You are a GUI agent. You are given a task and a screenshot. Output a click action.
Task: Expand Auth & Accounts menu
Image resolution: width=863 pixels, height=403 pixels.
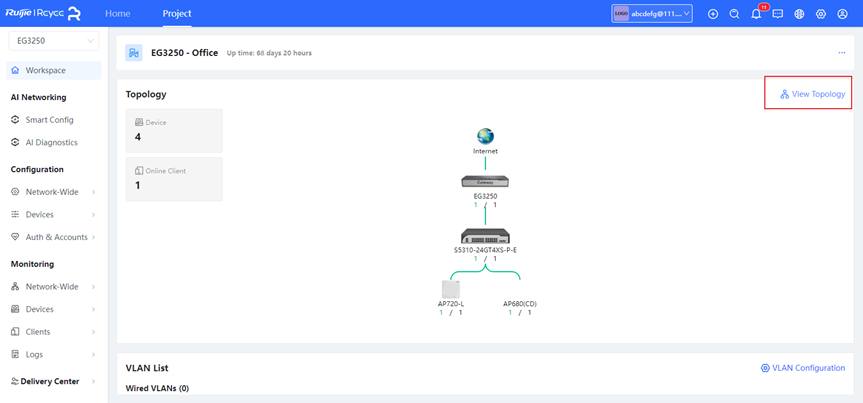pos(54,237)
